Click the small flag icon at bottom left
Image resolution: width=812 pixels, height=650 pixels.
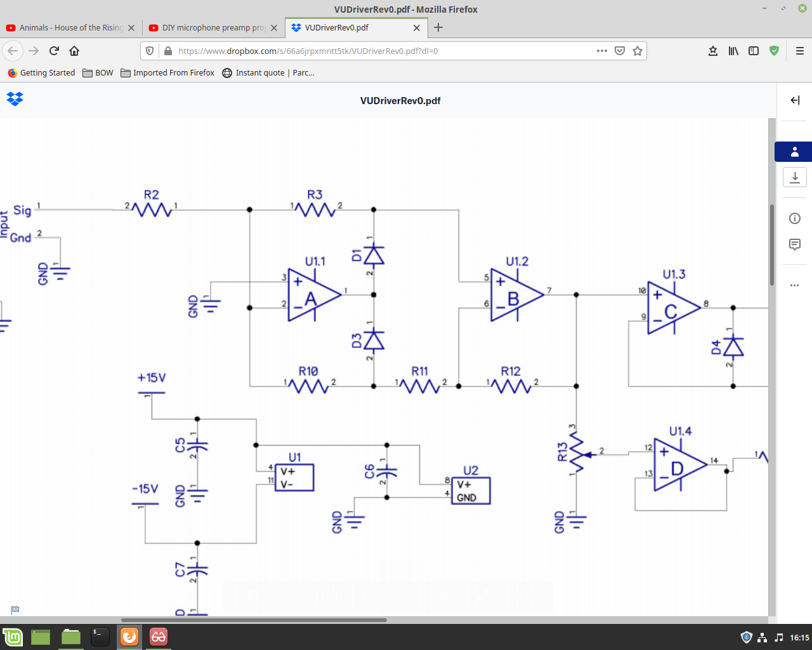(15, 610)
